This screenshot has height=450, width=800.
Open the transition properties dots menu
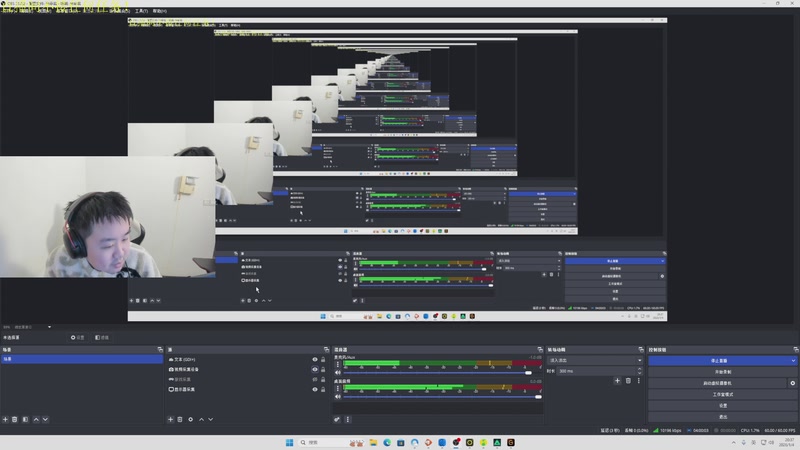638,381
